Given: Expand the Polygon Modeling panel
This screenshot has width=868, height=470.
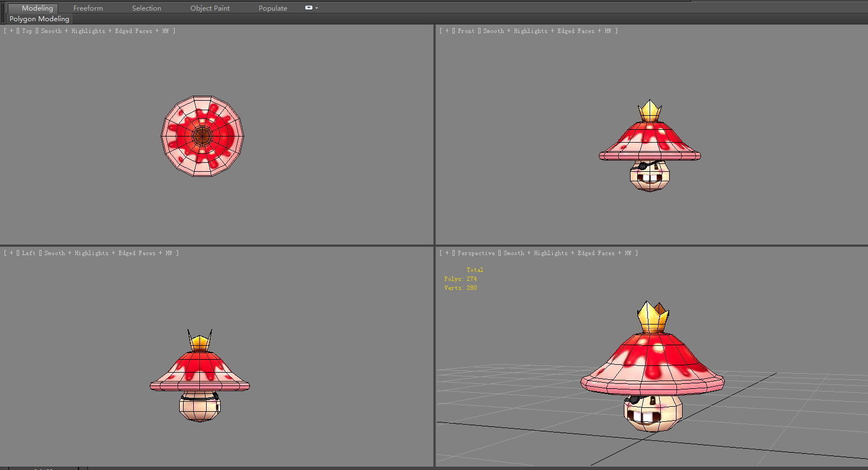Looking at the screenshot, I should [39, 19].
